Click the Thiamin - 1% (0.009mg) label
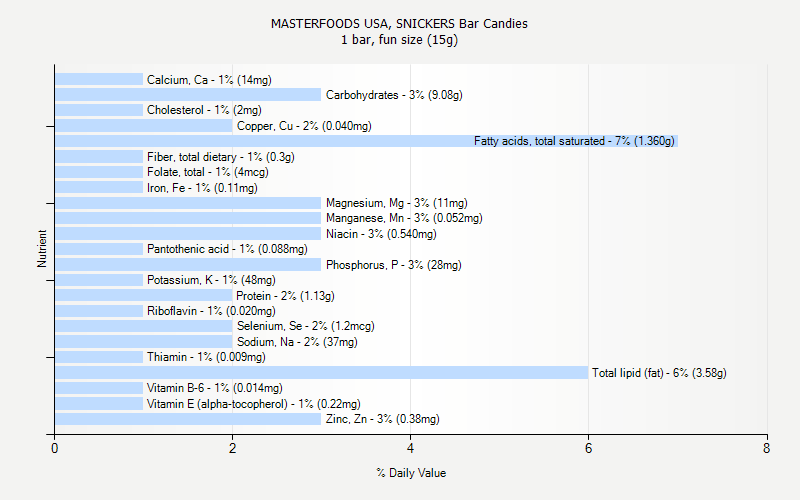Viewport: 800px width, 500px height. 206,357
